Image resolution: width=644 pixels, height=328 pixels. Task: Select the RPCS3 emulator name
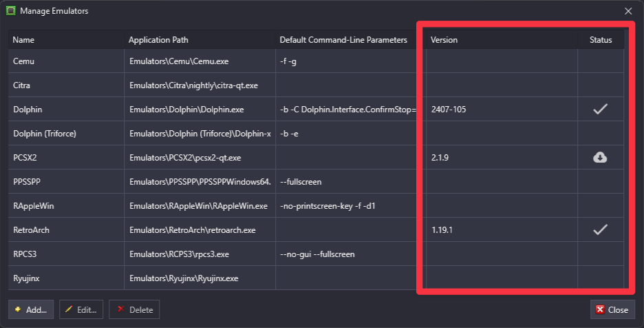(25, 254)
